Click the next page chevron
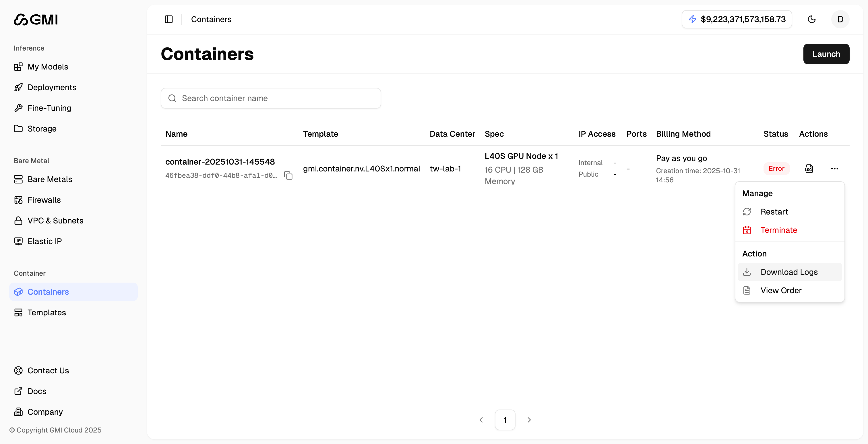Screen dimensions: 868x444 point(529,420)
